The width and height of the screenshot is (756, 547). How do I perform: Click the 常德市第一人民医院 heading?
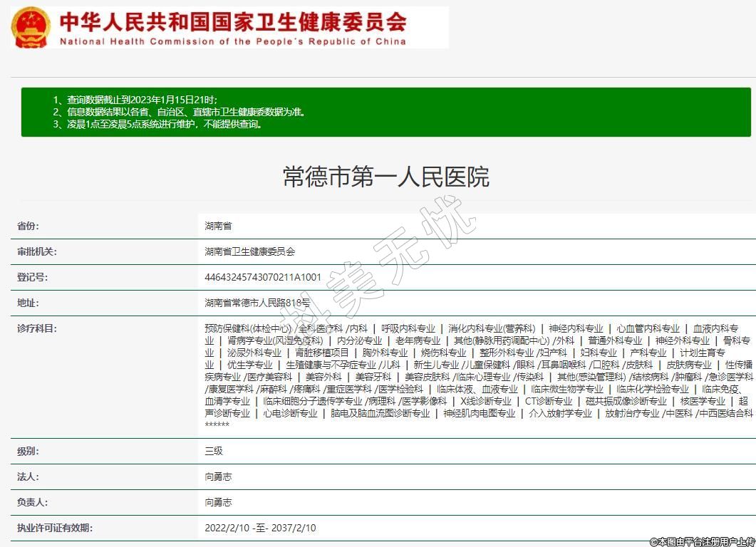click(x=385, y=177)
